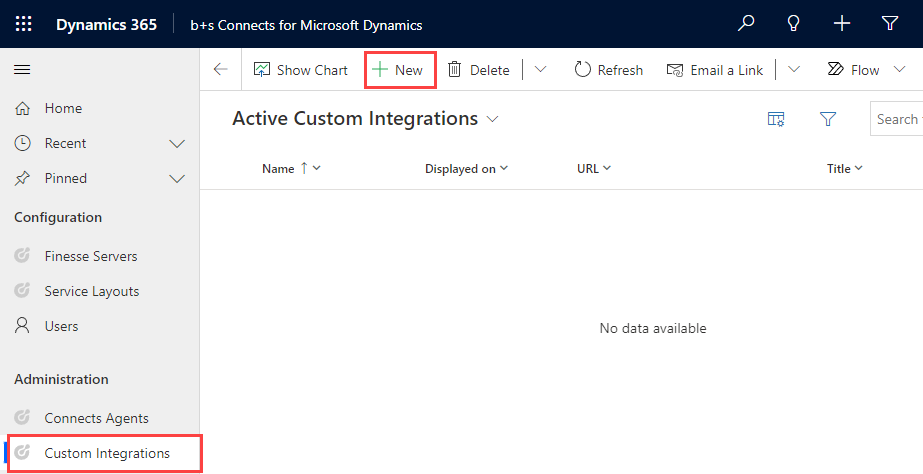Click Email a Link command
Screen dimensions: 923x474
click(715, 70)
